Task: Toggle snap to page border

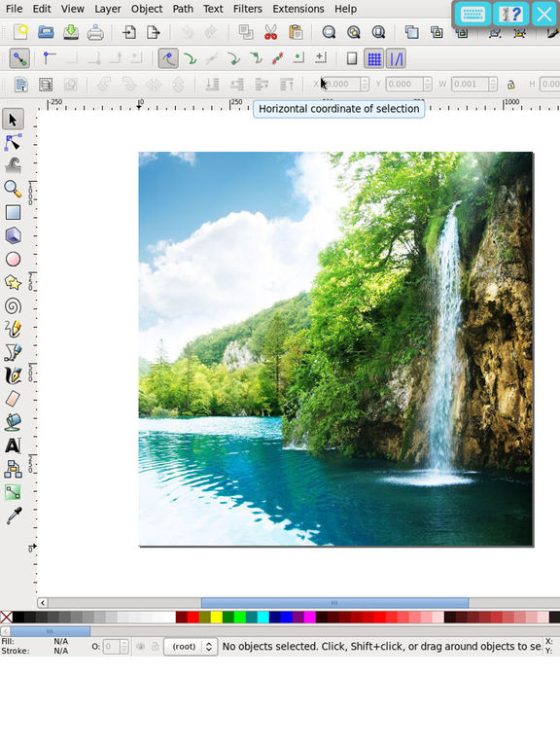Action: [351, 58]
